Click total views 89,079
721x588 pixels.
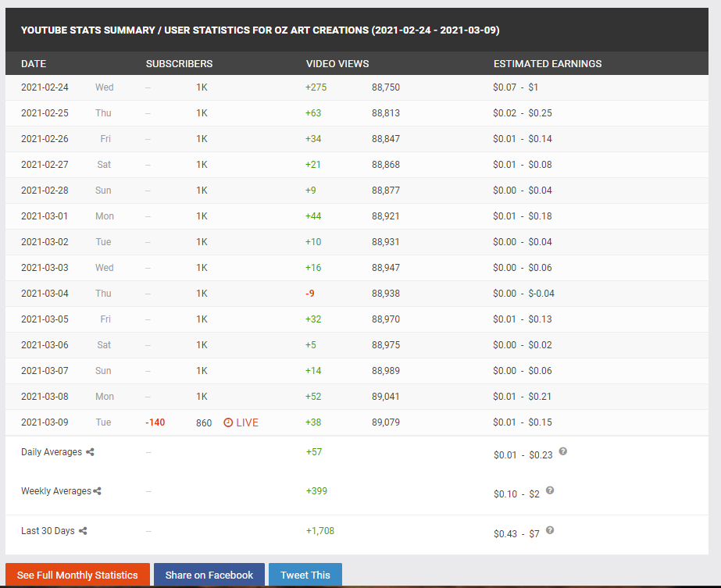tap(386, 422)
